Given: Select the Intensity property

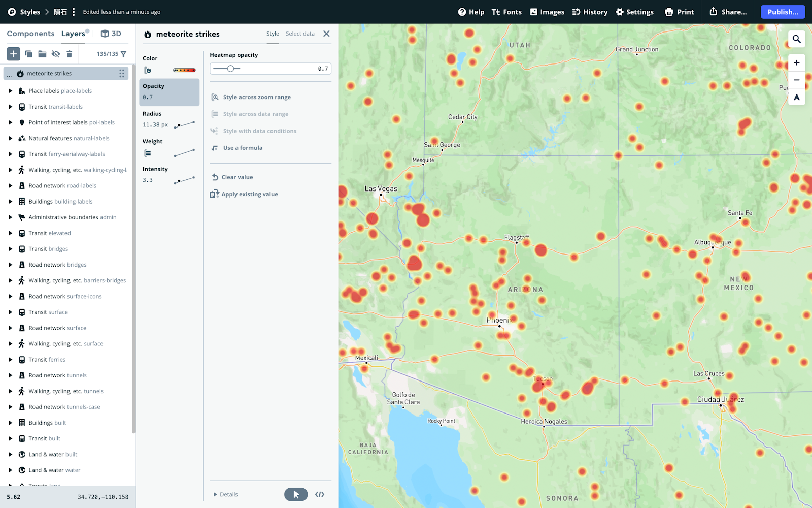Looking at the screenshot, I should click(x=169, y=175).
